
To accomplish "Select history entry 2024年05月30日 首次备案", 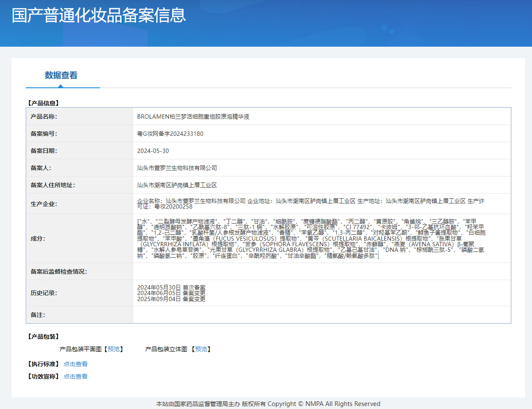I will pyautogui.click(x=171, y=287).
